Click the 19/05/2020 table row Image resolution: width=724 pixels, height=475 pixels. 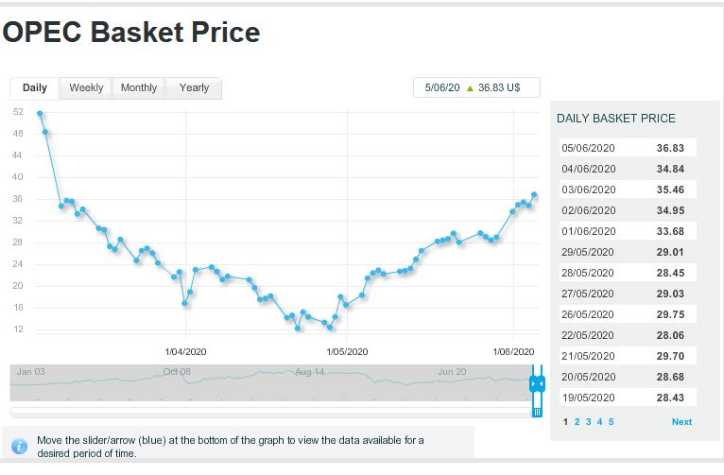(627, 397)
